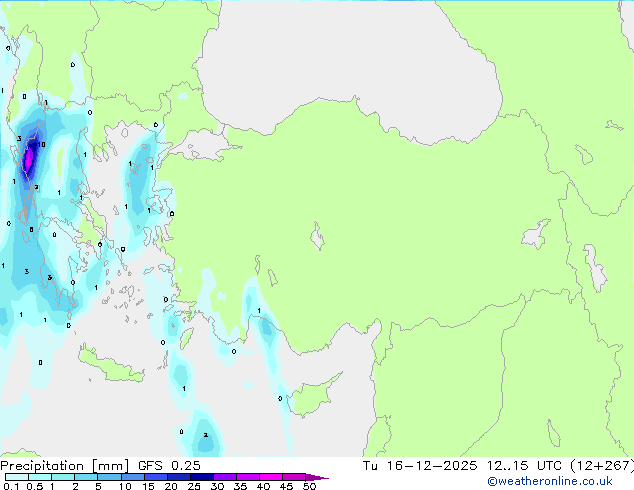This screenshot has width=634, height=490.
Task: Click the 15–20 mm legend color swatch
Action: pyautogui.click(x=155, y=477)
